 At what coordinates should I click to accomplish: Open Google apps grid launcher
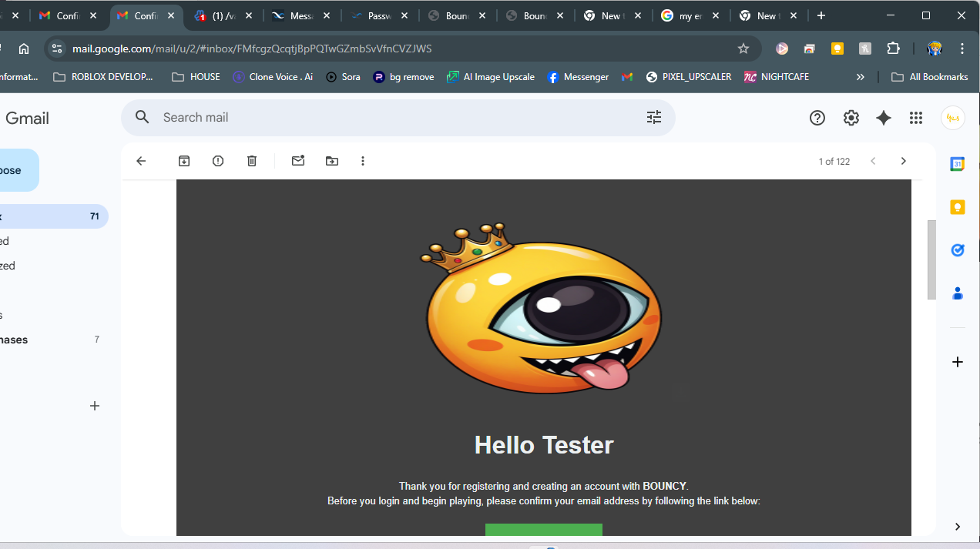915,118
